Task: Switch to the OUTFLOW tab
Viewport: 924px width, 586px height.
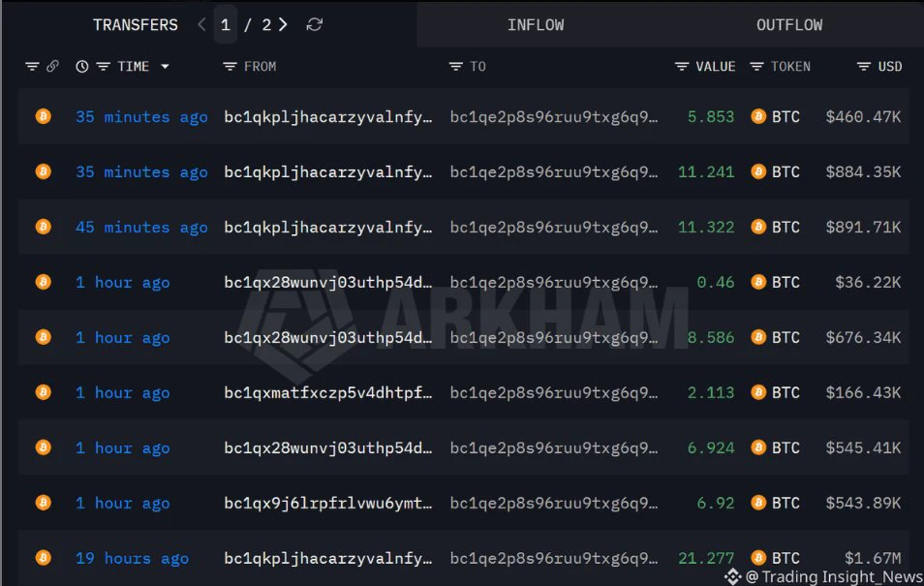Action: tap(789, 25)
